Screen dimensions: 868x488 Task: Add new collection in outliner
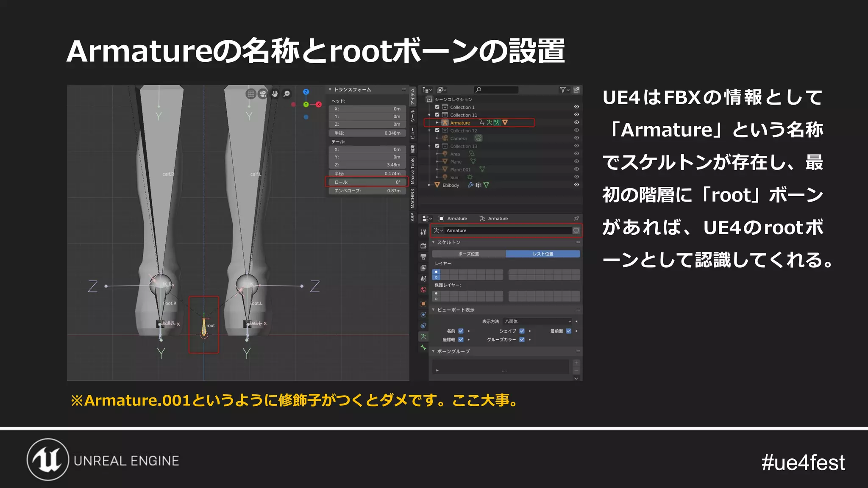click(576, 90)
